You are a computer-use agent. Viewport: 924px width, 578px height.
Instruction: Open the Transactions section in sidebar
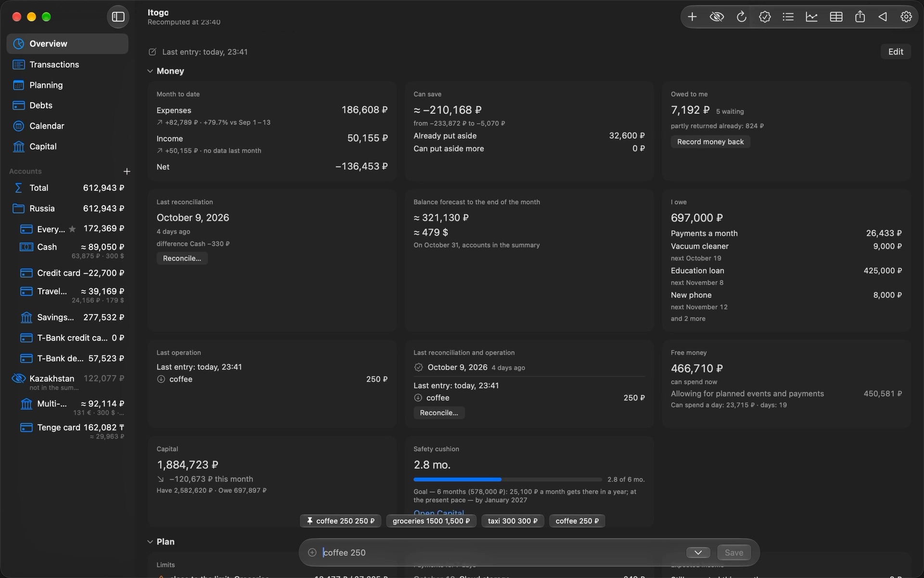coord(67,65)
